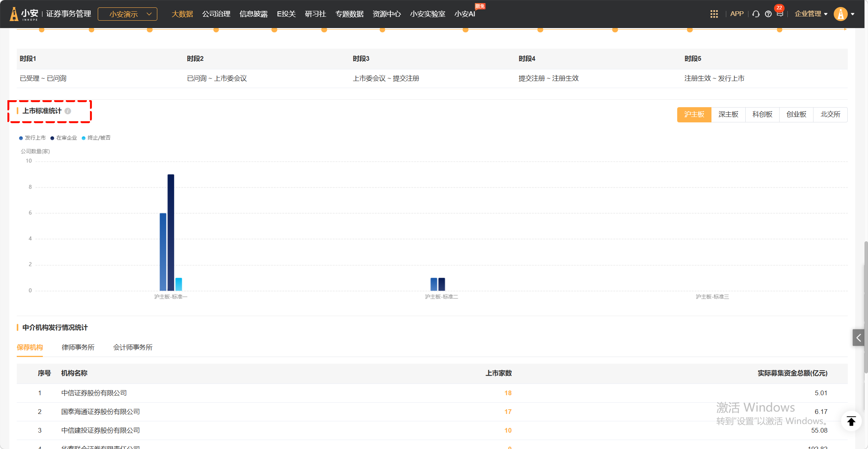The width and height of the screenshot is (868, 449).
Task: Select the 科创板 board button
Action: click(762, 115)
